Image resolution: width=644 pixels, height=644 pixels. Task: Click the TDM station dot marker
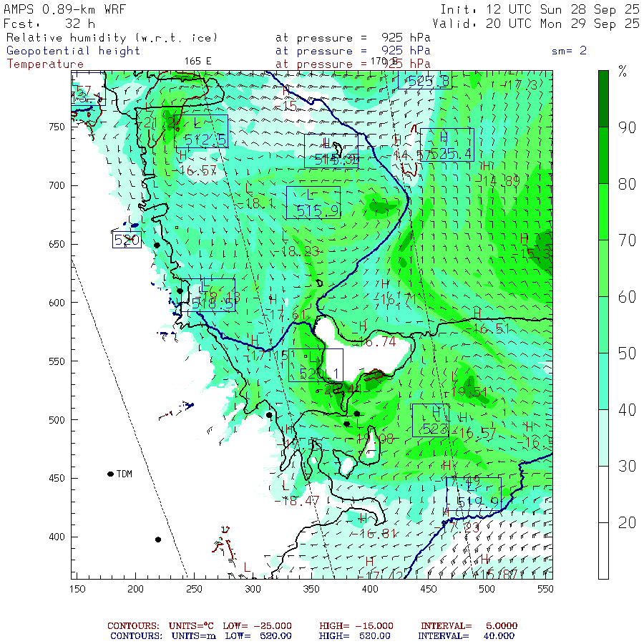[111, 474]
